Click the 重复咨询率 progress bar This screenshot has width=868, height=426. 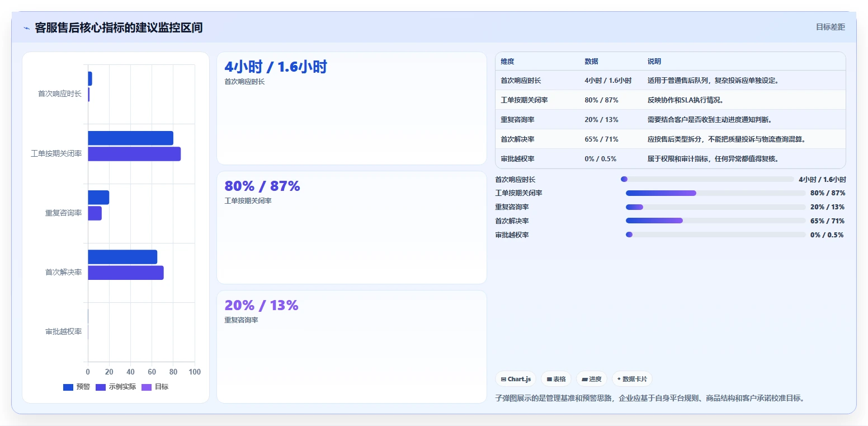(x=715, y=207)
